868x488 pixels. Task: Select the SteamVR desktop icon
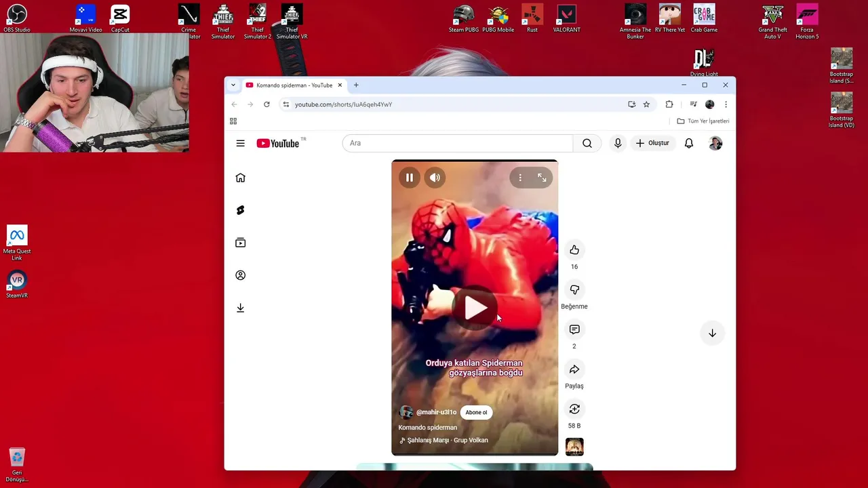(x=17, y=285)
